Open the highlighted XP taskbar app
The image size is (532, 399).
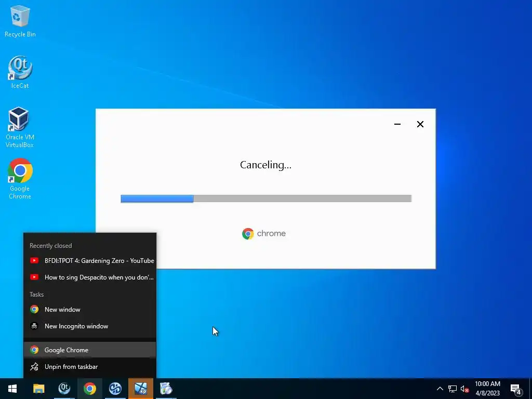tap(140, 389)
